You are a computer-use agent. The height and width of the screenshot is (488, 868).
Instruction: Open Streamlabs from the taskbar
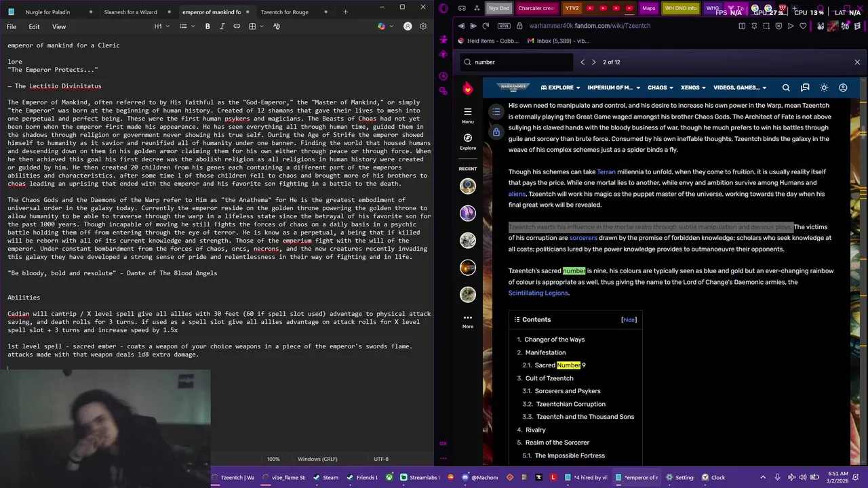[420, 477]
